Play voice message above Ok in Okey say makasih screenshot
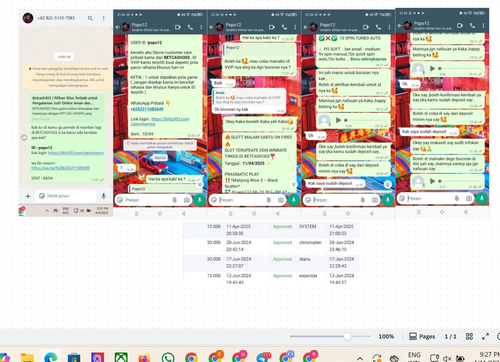The image size is (500, 362). pyautogui.click(x=432, y=68)
